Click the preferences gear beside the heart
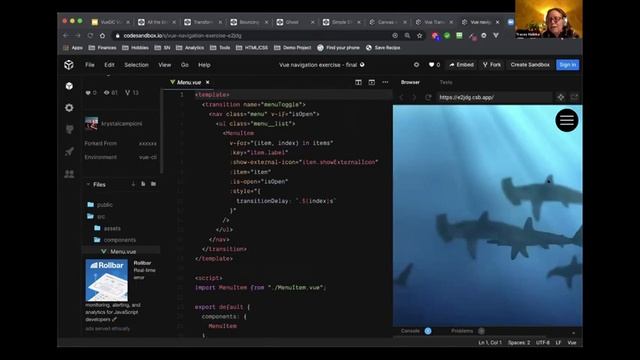This screenshot has width=640, height=360. pos(416,65)
